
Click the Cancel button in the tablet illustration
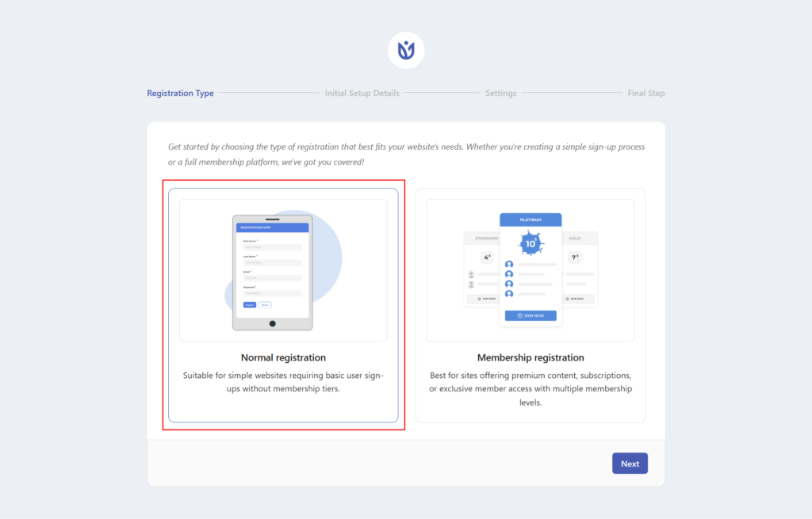click(x=265, y=305)
